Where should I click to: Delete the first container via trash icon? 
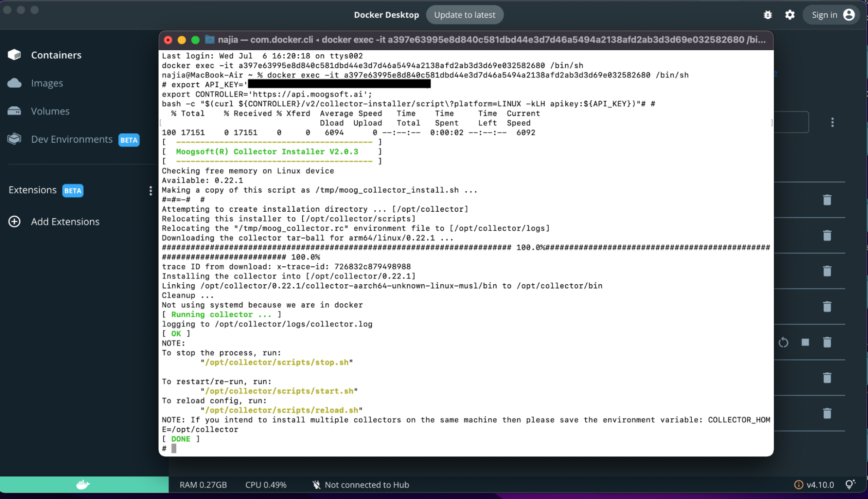827,200
